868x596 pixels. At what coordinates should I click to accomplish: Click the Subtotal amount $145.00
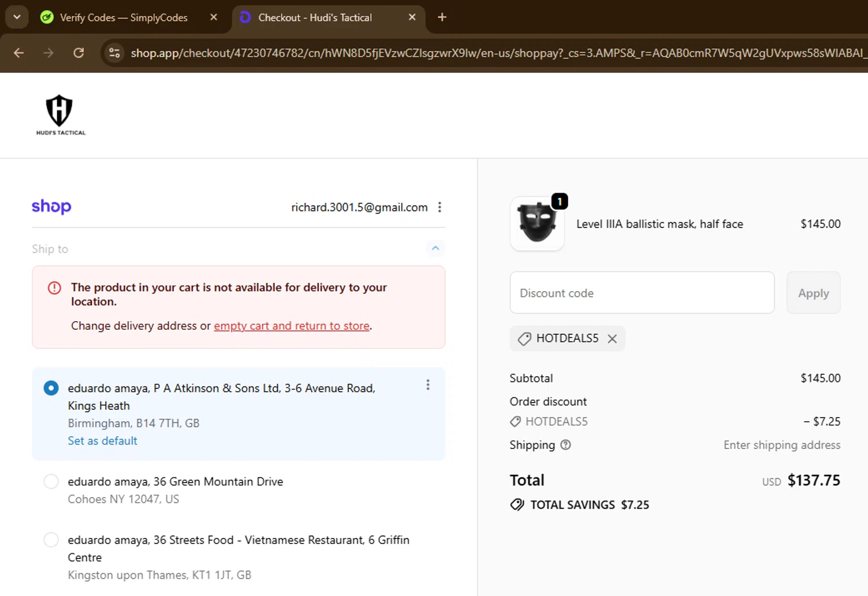[821, 378]
